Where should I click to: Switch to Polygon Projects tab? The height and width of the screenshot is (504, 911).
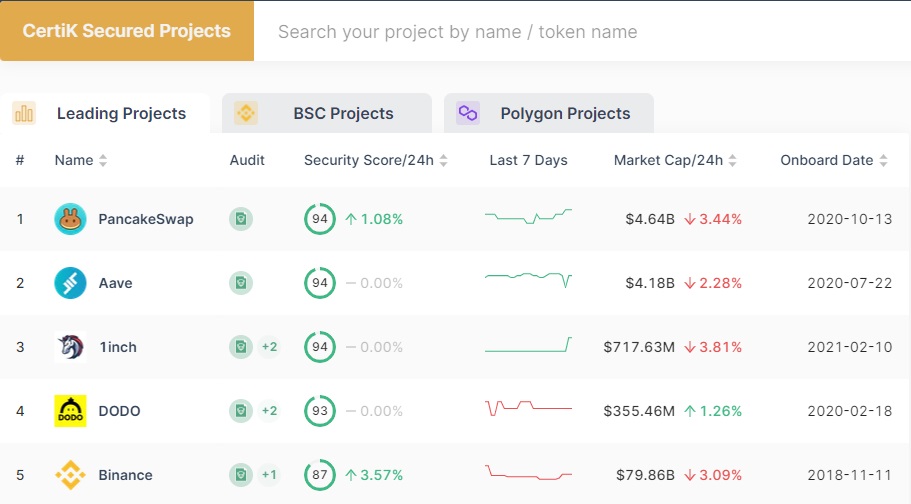click(549, 113)
